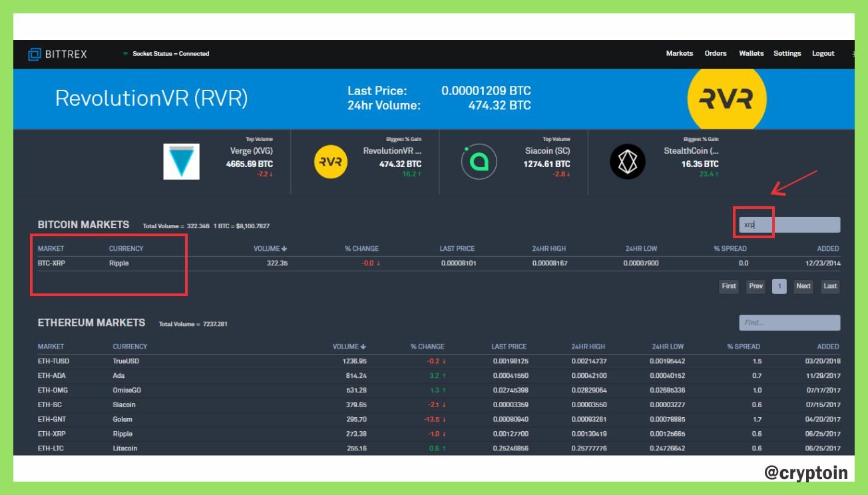This screenshot has height=495, width=868.
Task: Click BTC-XRP last price 0.00008101
Action: [x=459, y=263]
